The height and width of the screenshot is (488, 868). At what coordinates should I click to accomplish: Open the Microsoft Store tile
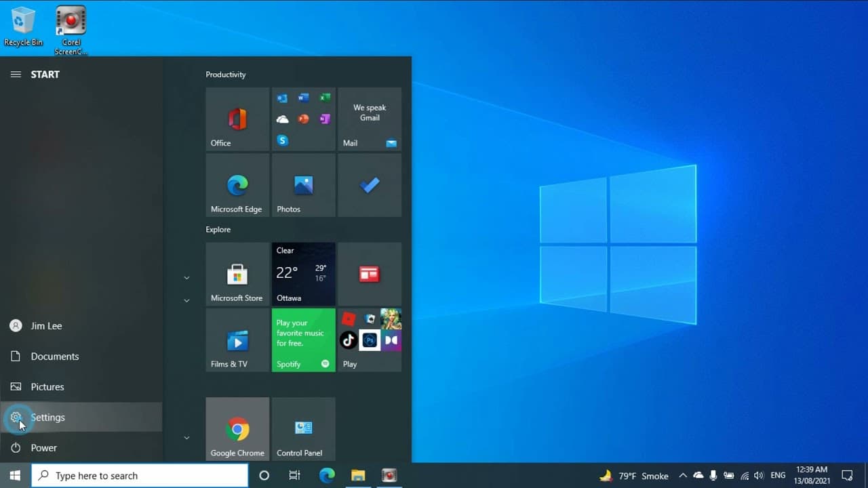coord(237,274)
